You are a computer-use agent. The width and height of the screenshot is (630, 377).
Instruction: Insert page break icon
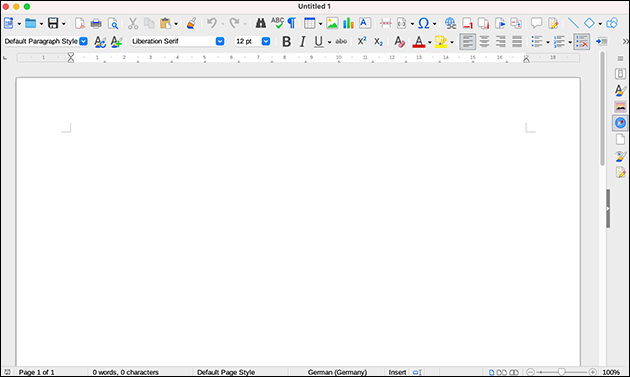[386, 23]
